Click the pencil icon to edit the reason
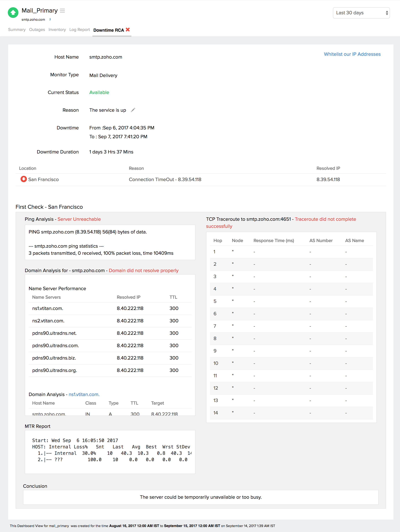Image resolution: width=400 pixels, height=532 pixels. [x=133, y=110]
